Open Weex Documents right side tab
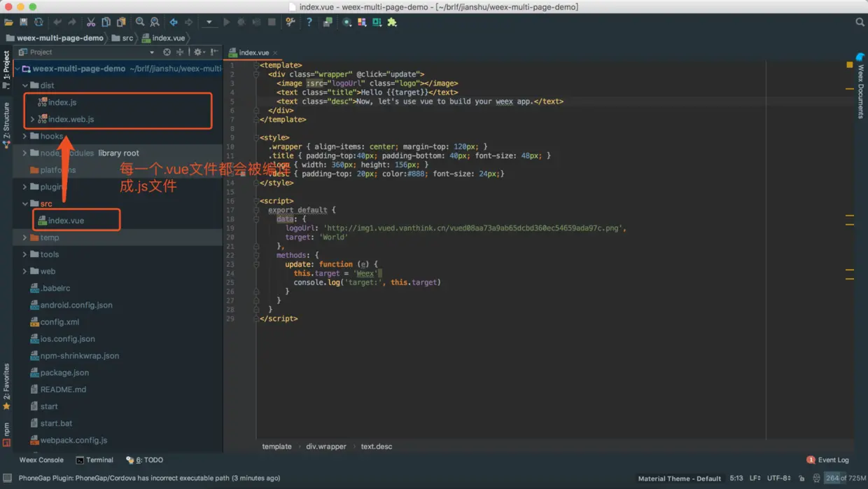This screenshot has width=868, height=489. pyautogui.click(x=861, y=87)
